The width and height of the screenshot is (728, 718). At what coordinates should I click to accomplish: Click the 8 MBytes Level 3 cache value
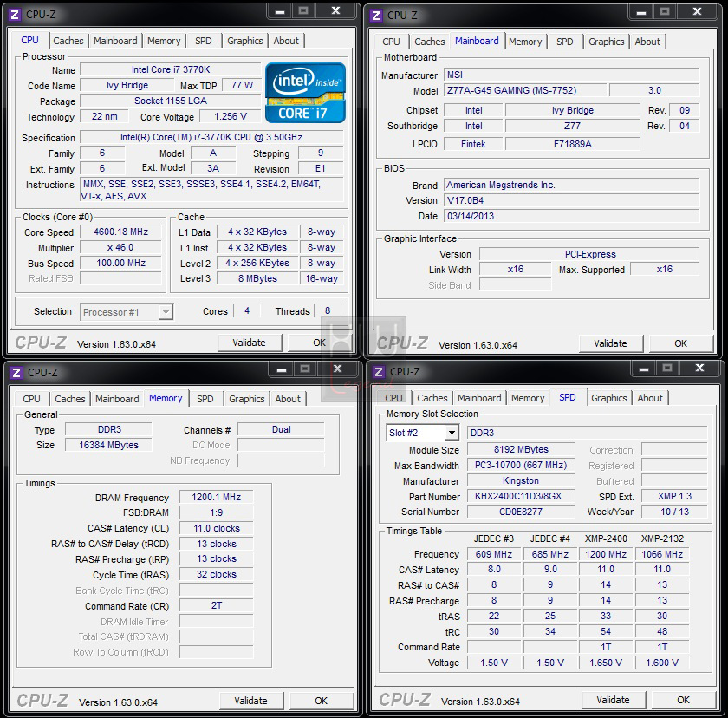(257, 278)
